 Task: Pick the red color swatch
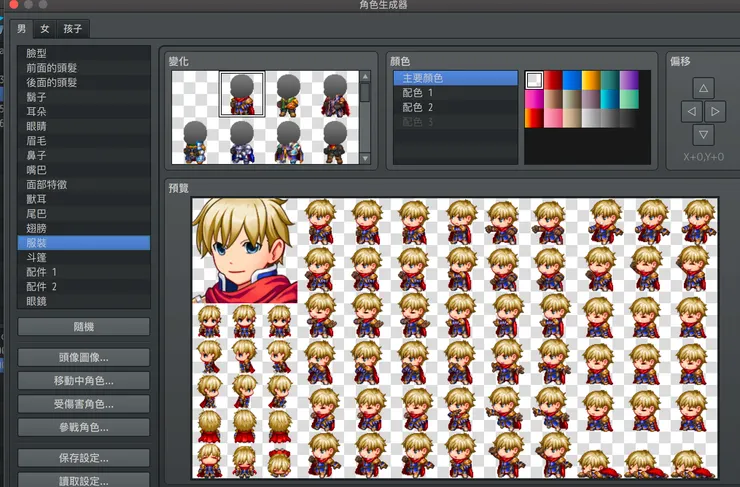(x=553, y=80)
